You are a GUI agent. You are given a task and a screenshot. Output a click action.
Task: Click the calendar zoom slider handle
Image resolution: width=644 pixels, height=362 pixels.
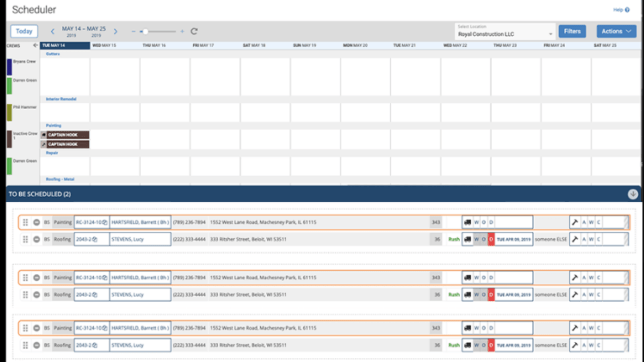tap(145, 32)
